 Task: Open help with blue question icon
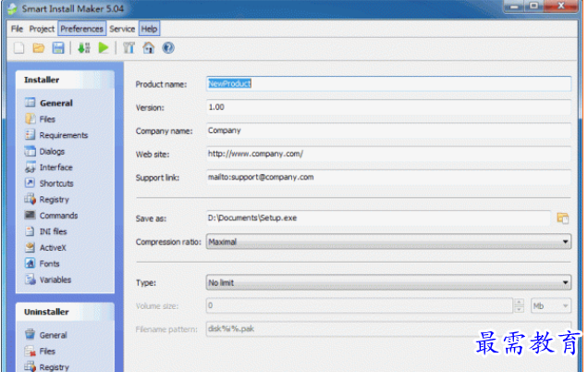(168, 48)
